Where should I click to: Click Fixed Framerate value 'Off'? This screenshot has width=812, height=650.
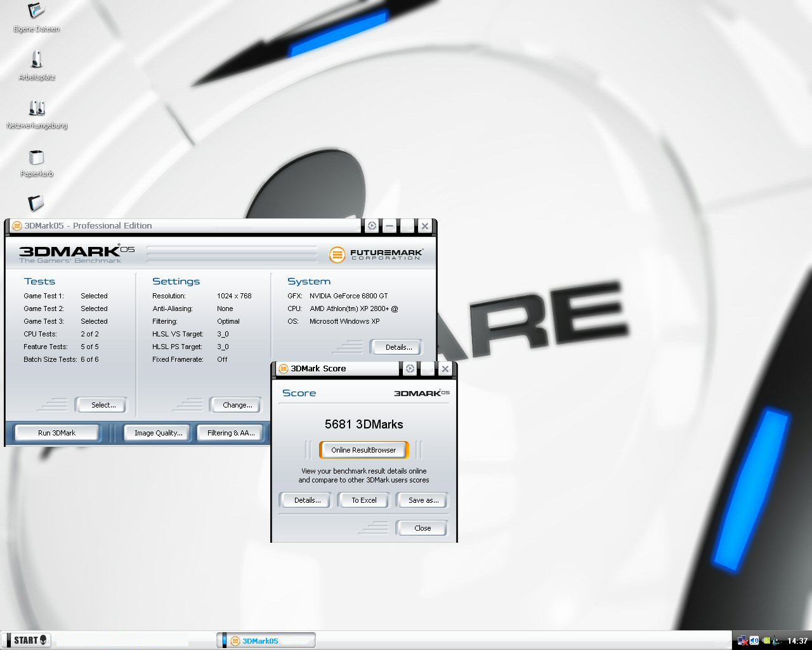pos(222,359)
